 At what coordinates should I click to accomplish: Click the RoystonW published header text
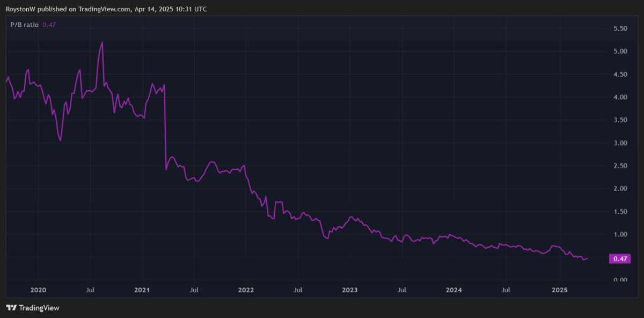(x=107, y=9)
